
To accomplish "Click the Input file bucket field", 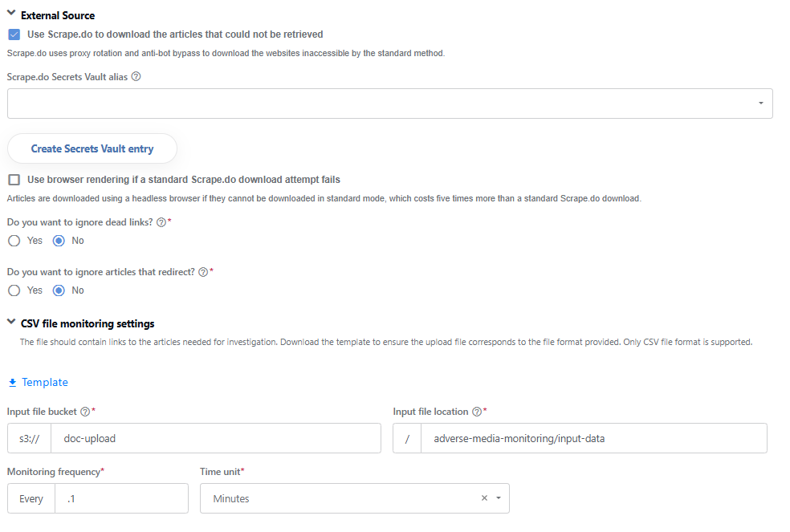I will click(216, 438).
